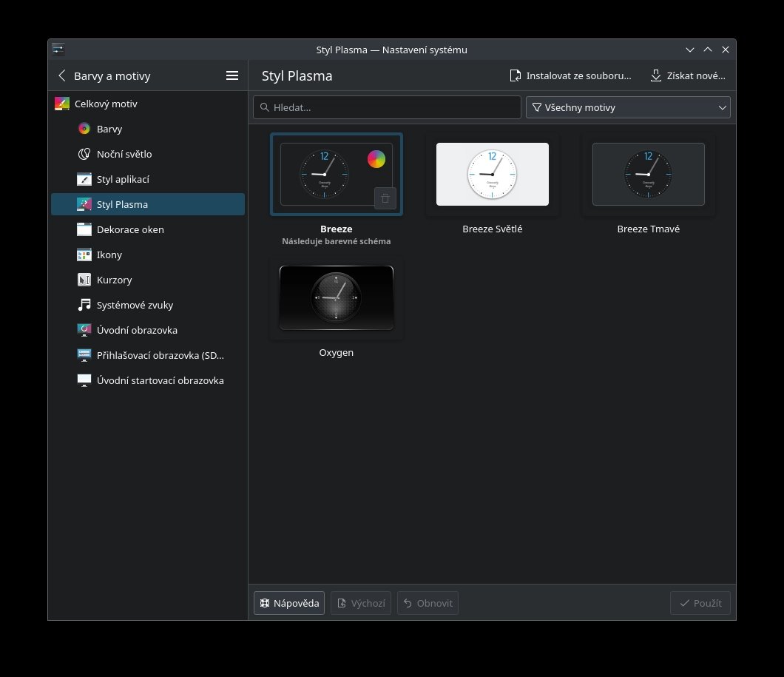Click the 'Breeze Světlé' label
Viewport: 784px width, 677px height.
pos(493,229)
